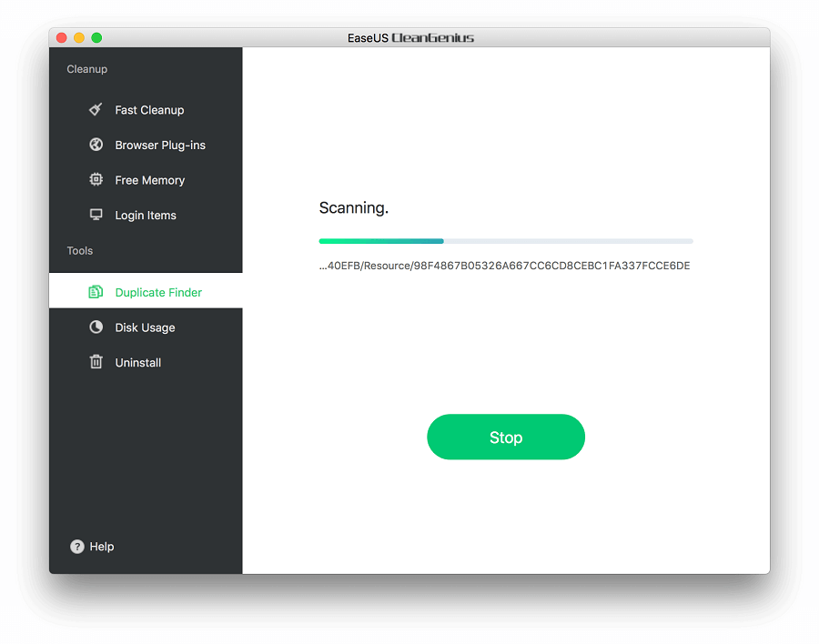
Task: Go to Browser Plug-ins
Action: coord(146,145)
